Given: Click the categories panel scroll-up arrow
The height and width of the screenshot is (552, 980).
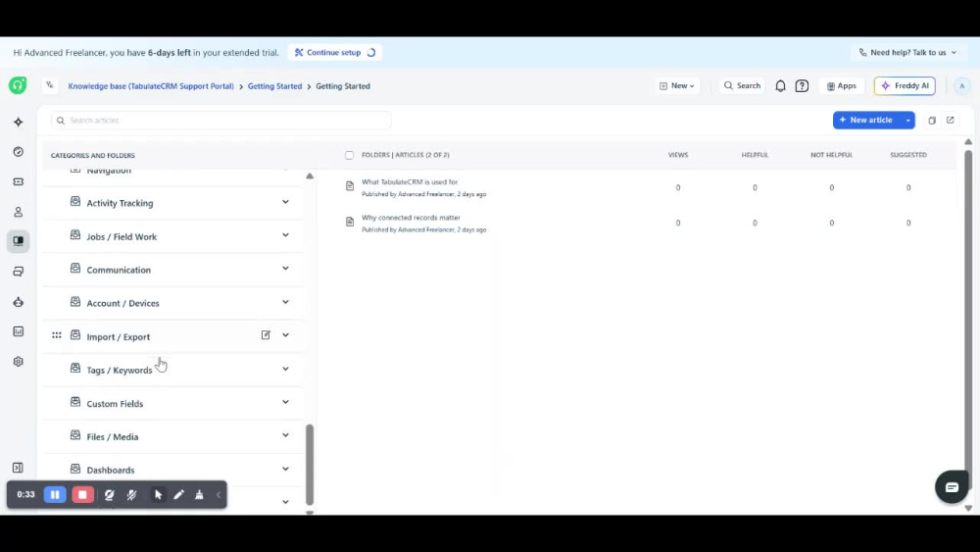Looking at the screenshot, I should 310,176.
